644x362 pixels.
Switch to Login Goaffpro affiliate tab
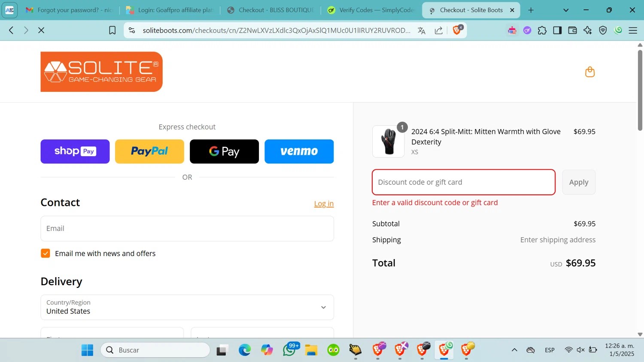click(170, 10)
